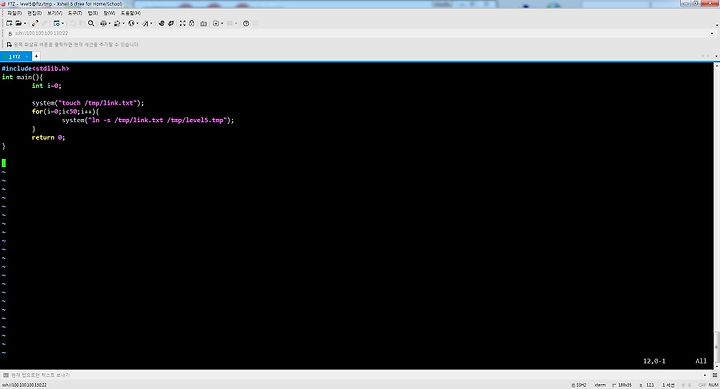This screenshot has width=720, height=389.
Task: Click the compose bar small dropdown arrow
Action: click(x=705, y=375)
